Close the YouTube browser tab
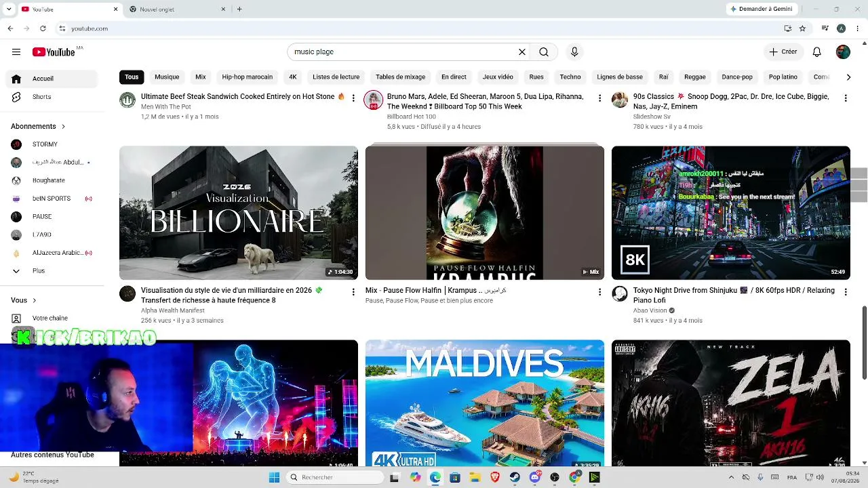This screenshot has height=488, width=868. coord(115,9)
